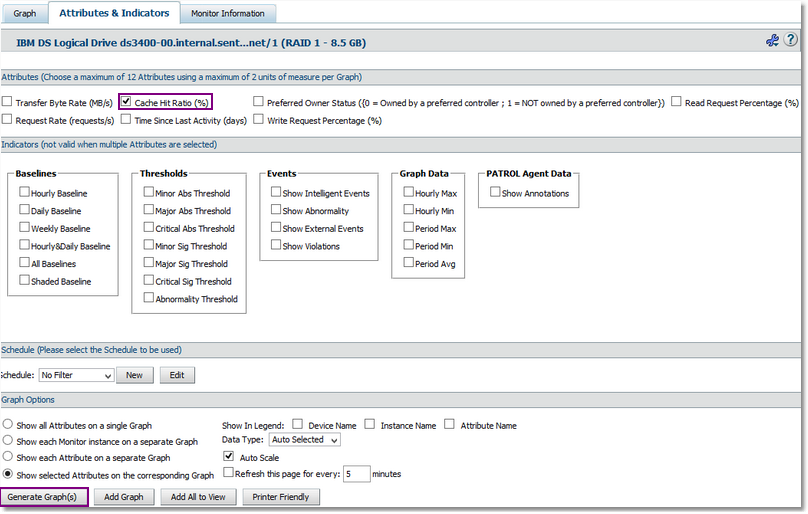
Task: Click Generate Graph(s) button
Action: click(42, 497)
